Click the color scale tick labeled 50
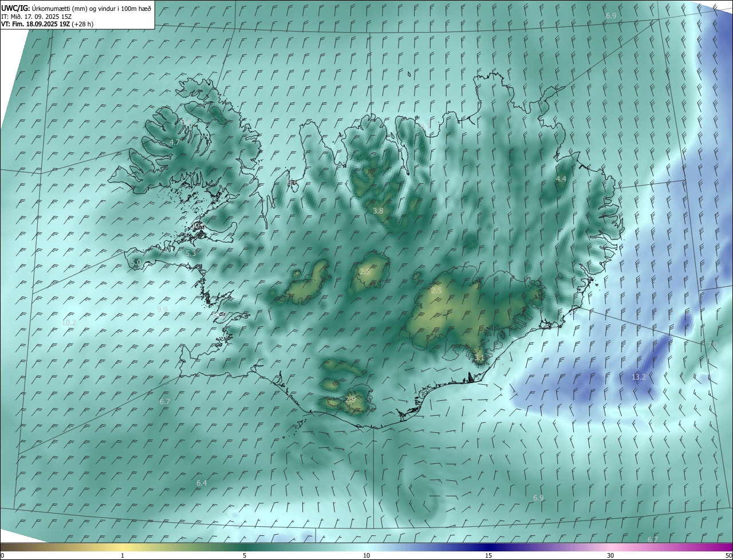Image resolution: width=733 pixels, height=560 pixels. [728, 555]
